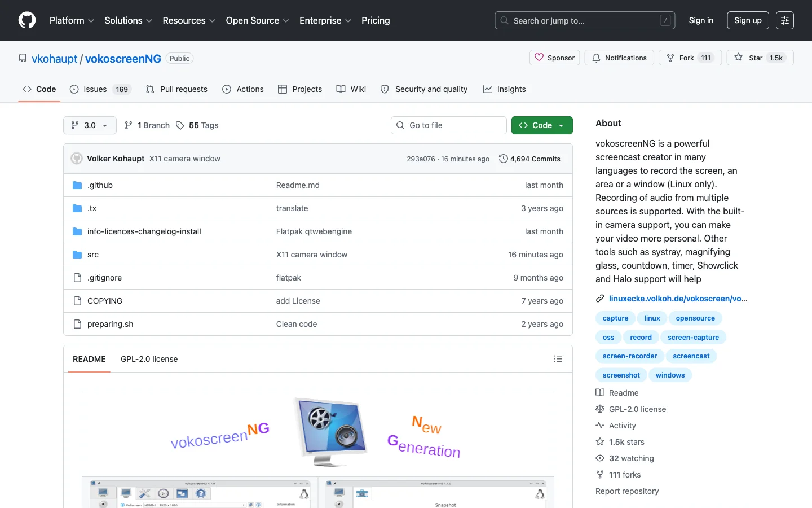Open the 4,694 Commits link
The height and width of the screenshot is (508, 812).
(529, 159)
